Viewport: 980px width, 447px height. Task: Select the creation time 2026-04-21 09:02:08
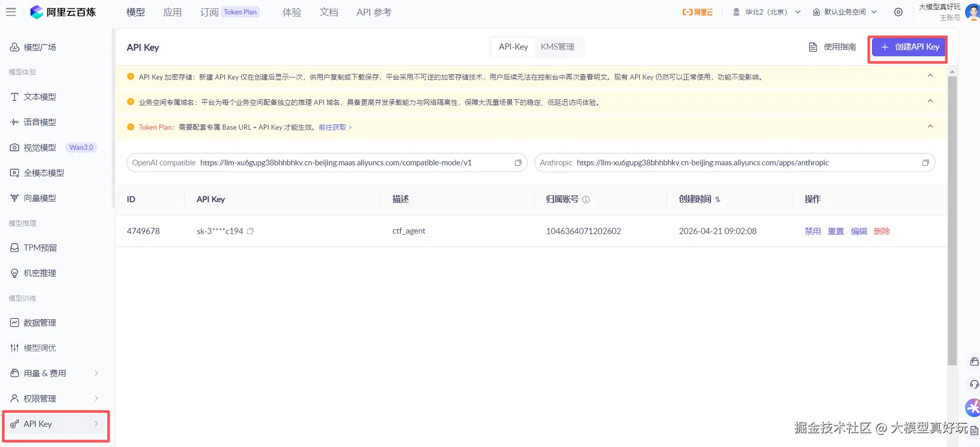coord(717,231)
